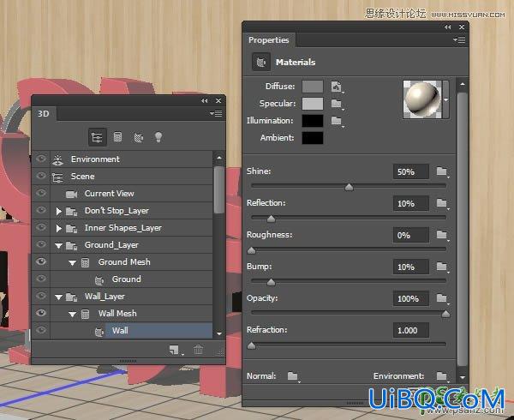Click the Shine percentage field

tap(411, 171)
